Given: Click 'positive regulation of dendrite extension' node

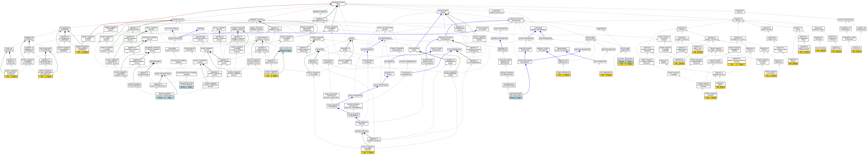Looking at the screenshot, I should pos(368,150).
